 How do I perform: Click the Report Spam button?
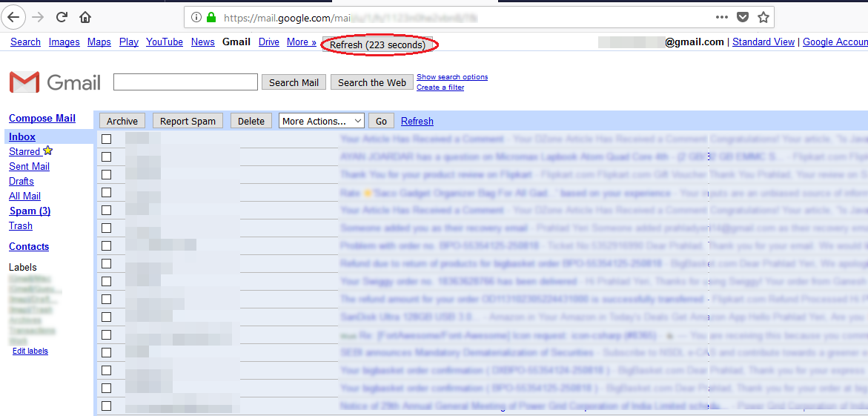tap(188, 121)
